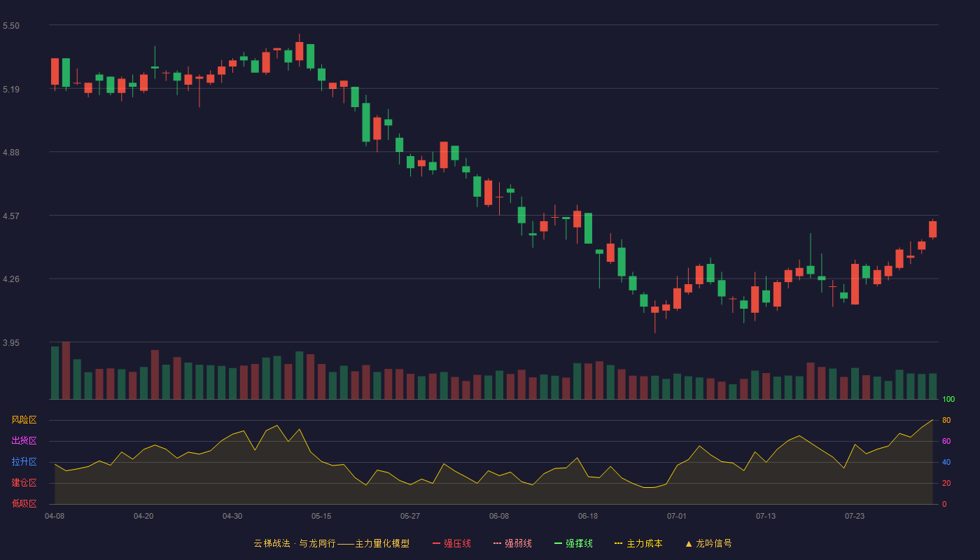This screenshot has width=980, height=560.
Task: Toggle the 云梯战法 主力量化模型 legend entry
Action: (x=332, y=543)
